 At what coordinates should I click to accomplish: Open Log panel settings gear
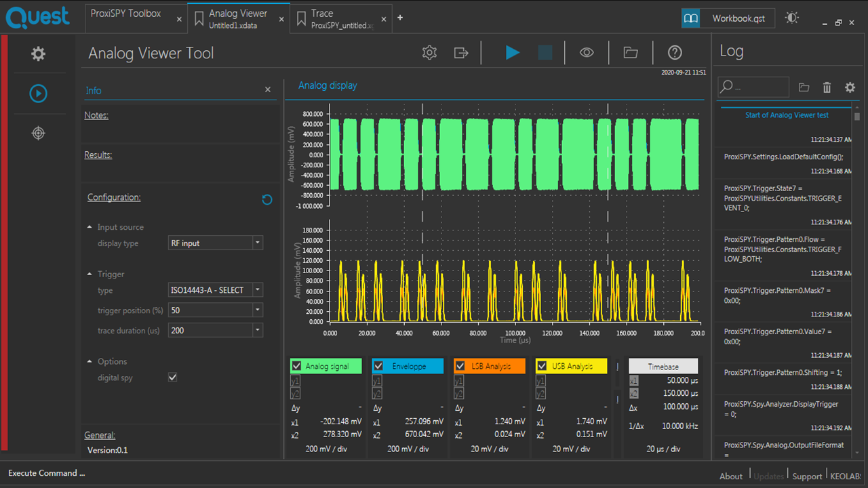click(850, 87)
